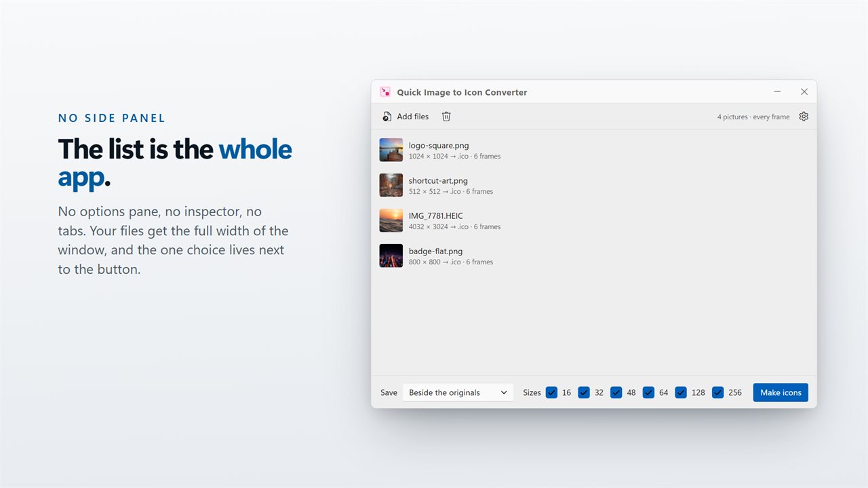The image size is (868, 488).
Task: Uncheck the 64 size checkbox
Action: tap(649, 392)
